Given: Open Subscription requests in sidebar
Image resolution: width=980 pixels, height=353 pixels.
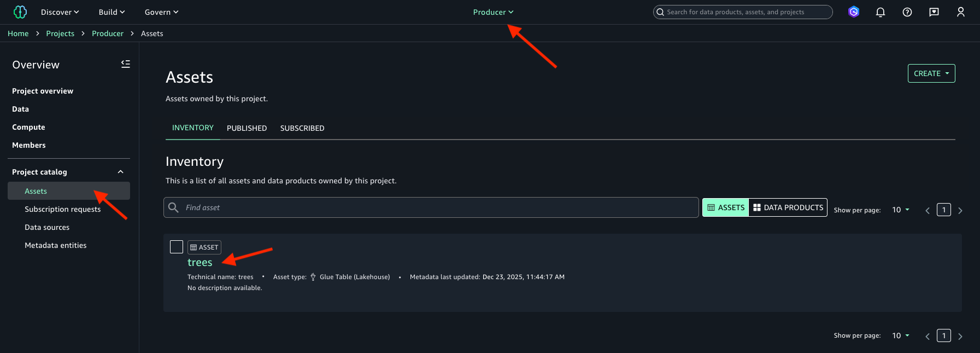Looking at the screenshot, I should tap(63, 209).
